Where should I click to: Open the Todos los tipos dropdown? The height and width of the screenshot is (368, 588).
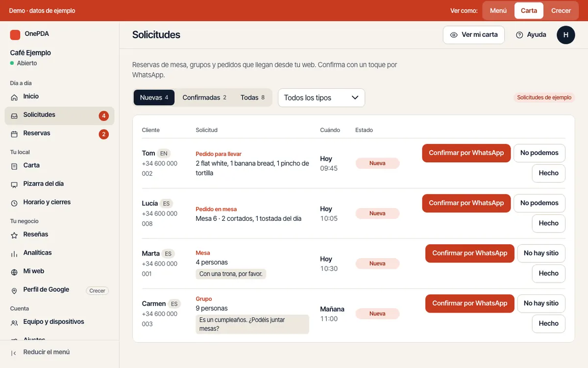coord(321,98)
